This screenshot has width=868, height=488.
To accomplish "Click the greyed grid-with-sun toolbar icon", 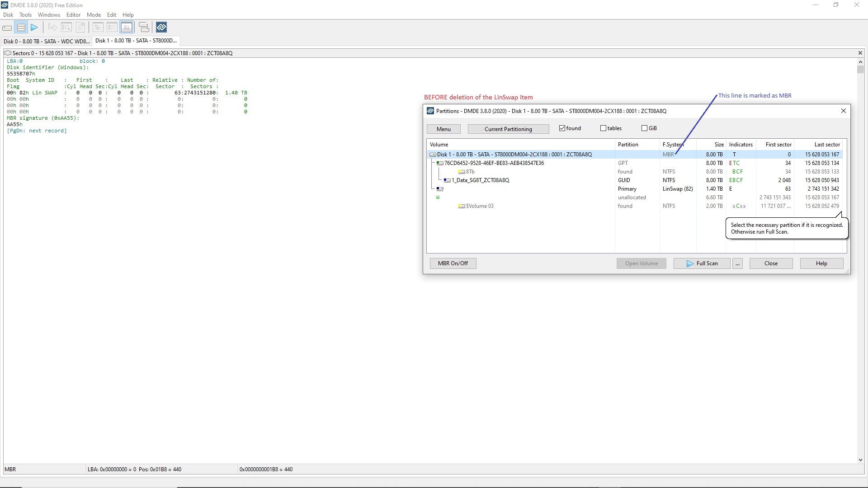I will tap(80, 28).
